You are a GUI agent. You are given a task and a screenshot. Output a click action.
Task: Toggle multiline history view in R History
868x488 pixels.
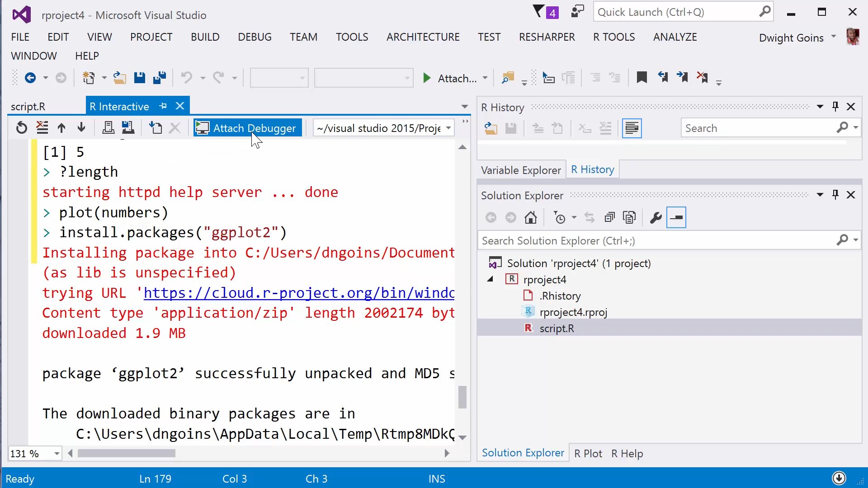(632, 128)
